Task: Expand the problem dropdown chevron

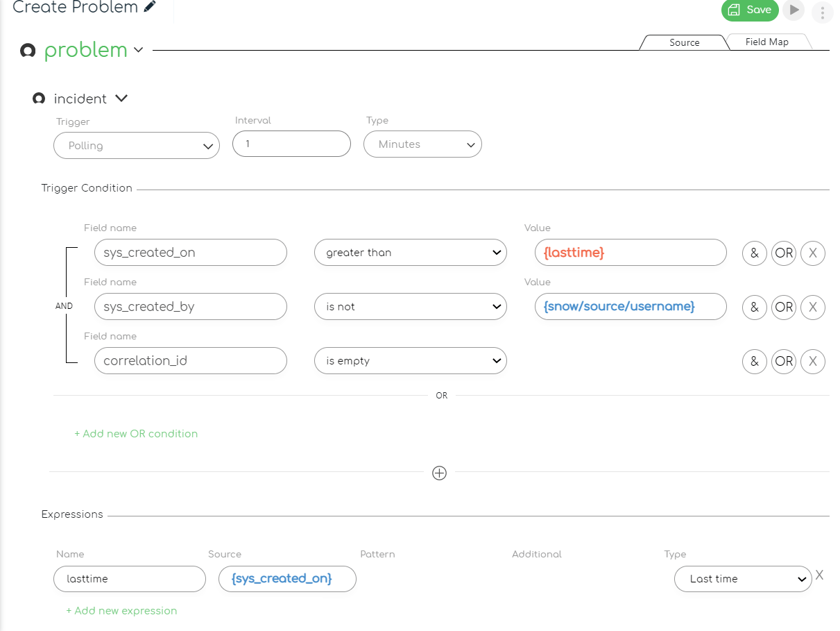Action: (138, 50)
